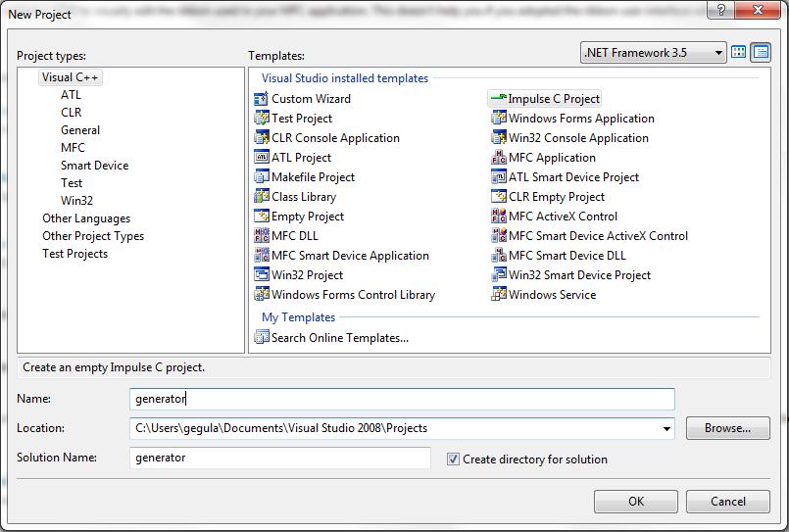
Task: Select ATL under Visual C++
Action: (x=71, y=95)
